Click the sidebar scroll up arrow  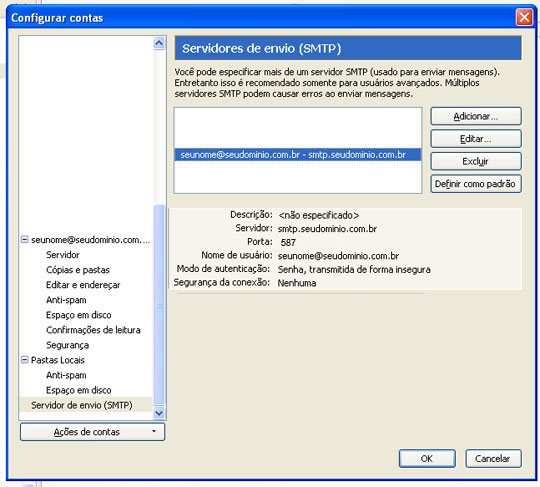[159, 43]
